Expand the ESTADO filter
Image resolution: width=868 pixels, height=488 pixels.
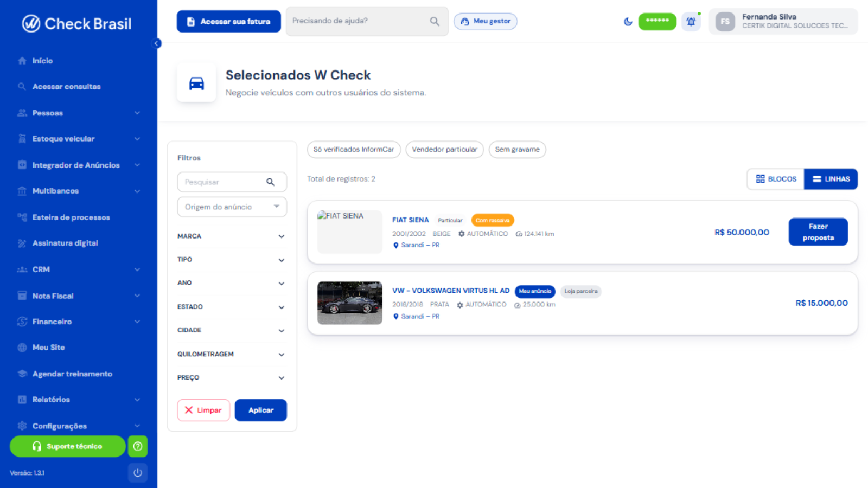click(x=232, y=307)
